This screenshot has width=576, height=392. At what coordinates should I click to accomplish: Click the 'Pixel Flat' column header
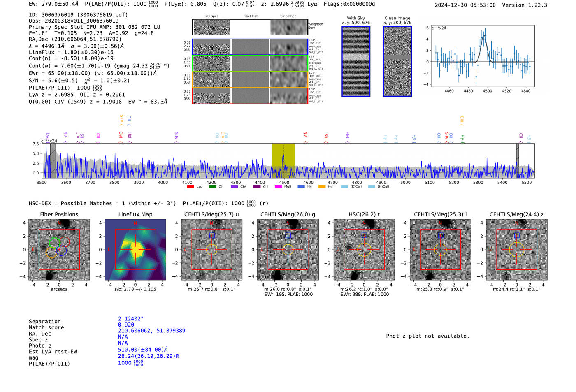click(x=250, y=16)
